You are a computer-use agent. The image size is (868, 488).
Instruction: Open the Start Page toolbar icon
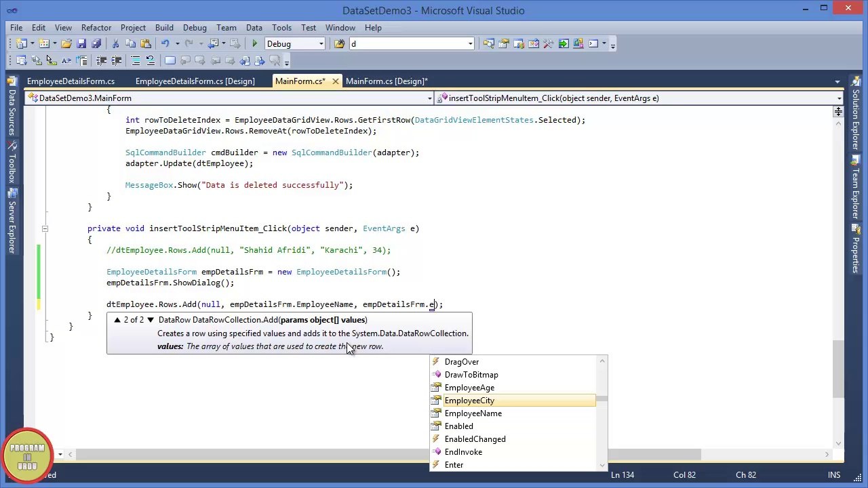click(x=564, y=44)
